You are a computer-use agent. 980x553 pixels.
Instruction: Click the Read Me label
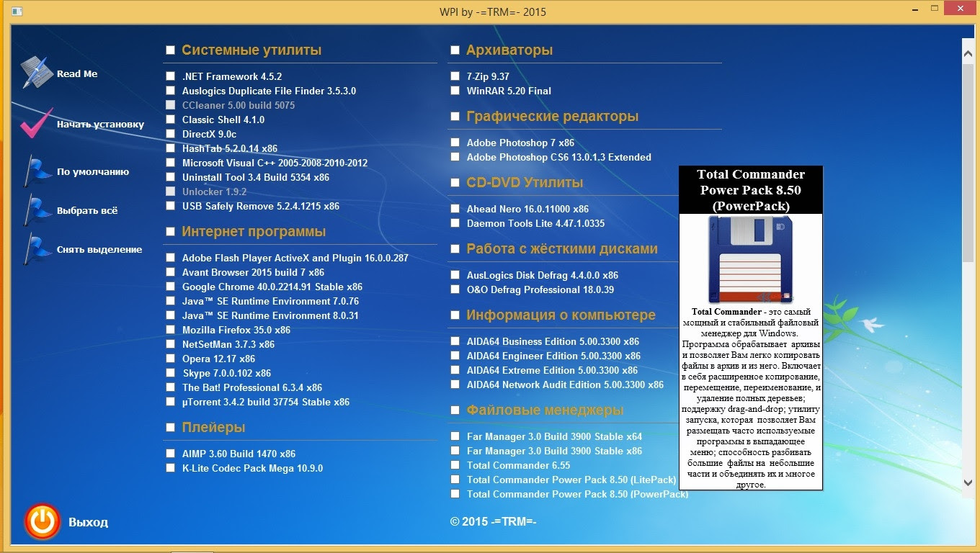(x=77, y=73)
